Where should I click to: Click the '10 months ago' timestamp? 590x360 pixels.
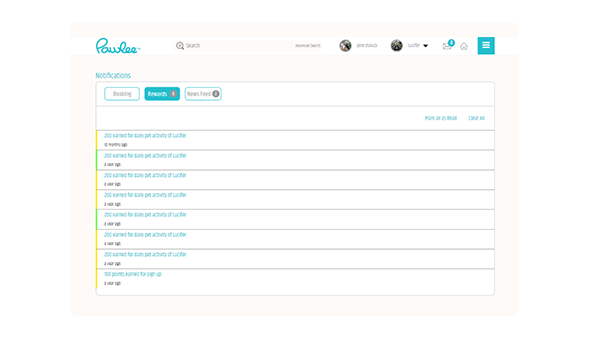pos(116,145)
